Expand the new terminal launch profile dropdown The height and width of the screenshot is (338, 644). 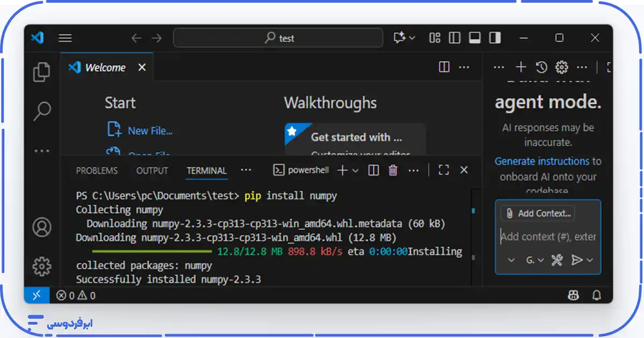355,171
